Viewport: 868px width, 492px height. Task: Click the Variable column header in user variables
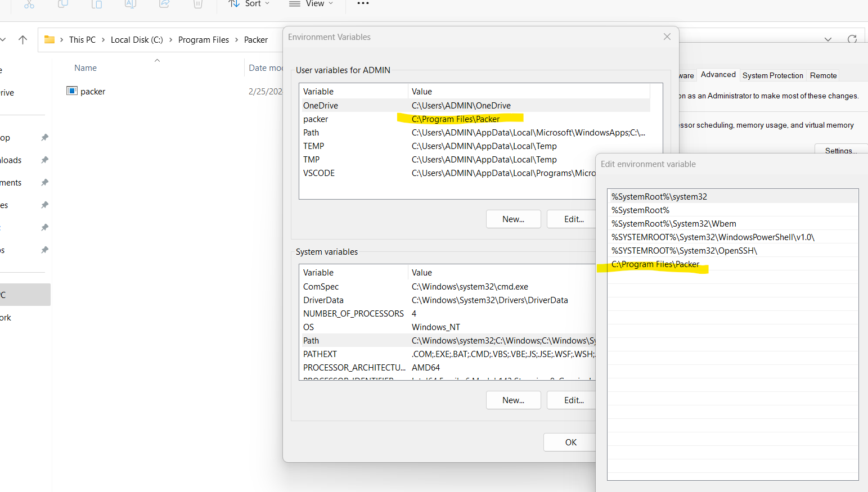(353, 91)
